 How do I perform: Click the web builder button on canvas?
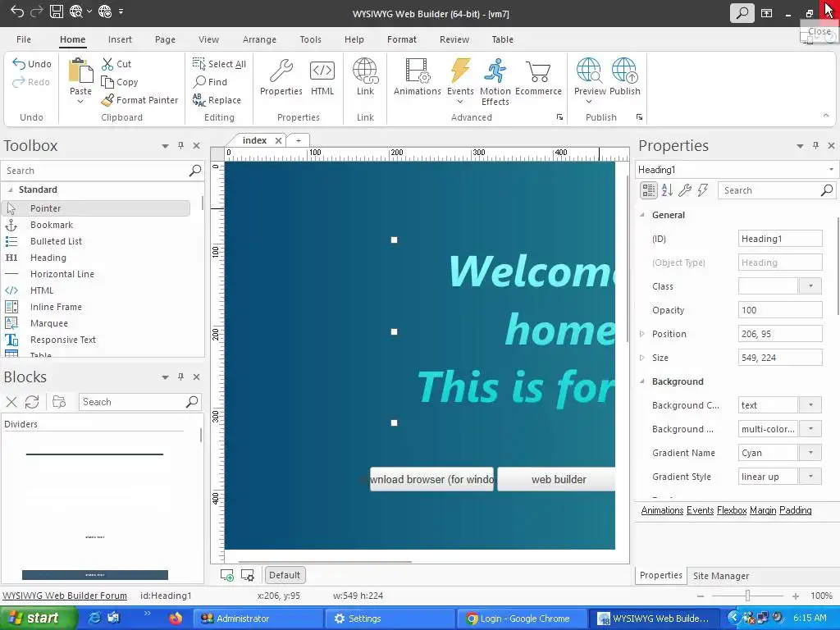pos(557,479)
